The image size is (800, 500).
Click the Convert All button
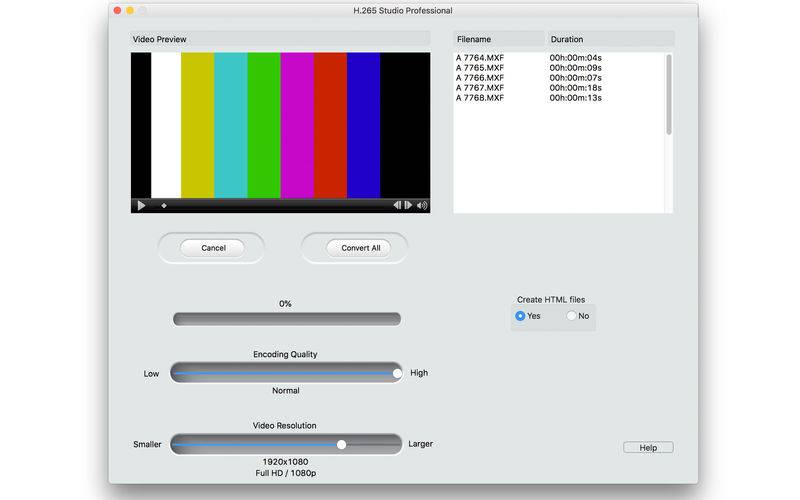pyautogui.click(x=359, y=248)
